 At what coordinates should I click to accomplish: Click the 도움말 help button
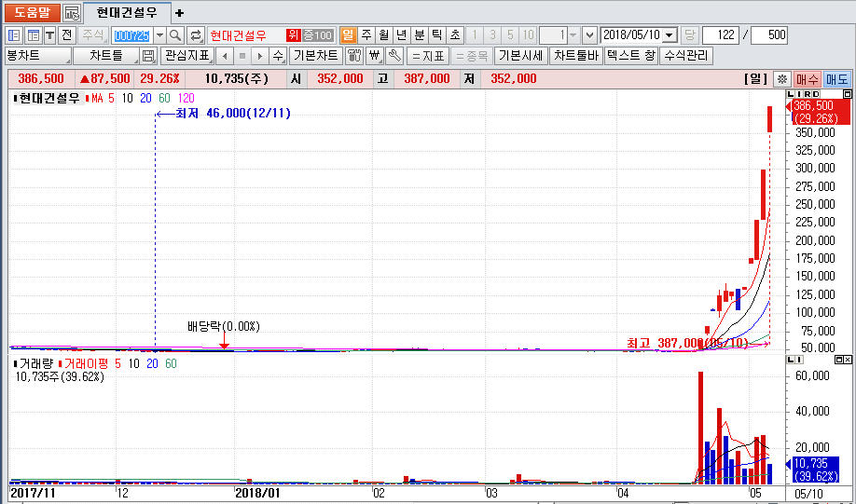click(x=31, y=12)
